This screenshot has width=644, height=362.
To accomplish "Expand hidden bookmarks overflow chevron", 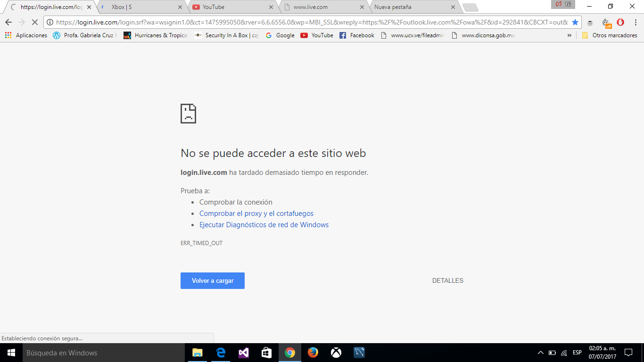I will [569, 35].
